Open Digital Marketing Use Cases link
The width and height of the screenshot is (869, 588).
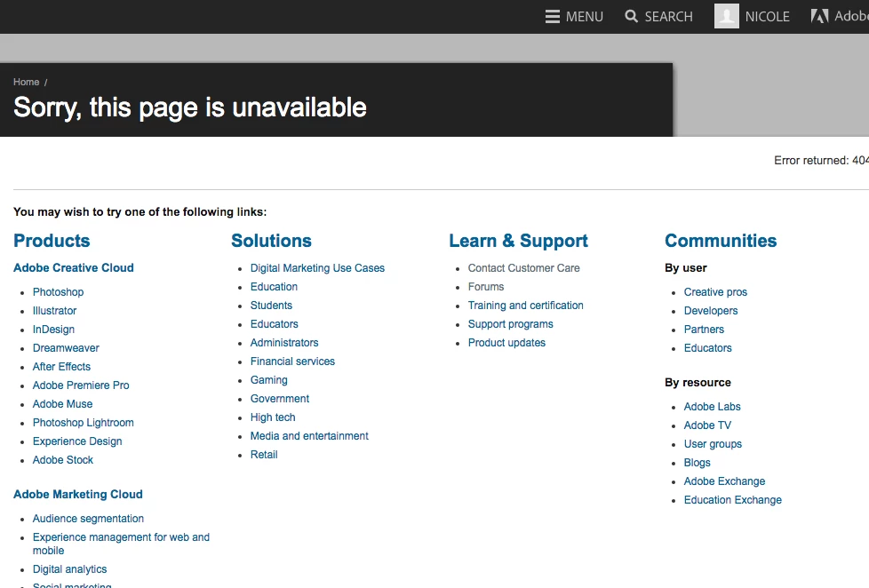coord(317,268)
